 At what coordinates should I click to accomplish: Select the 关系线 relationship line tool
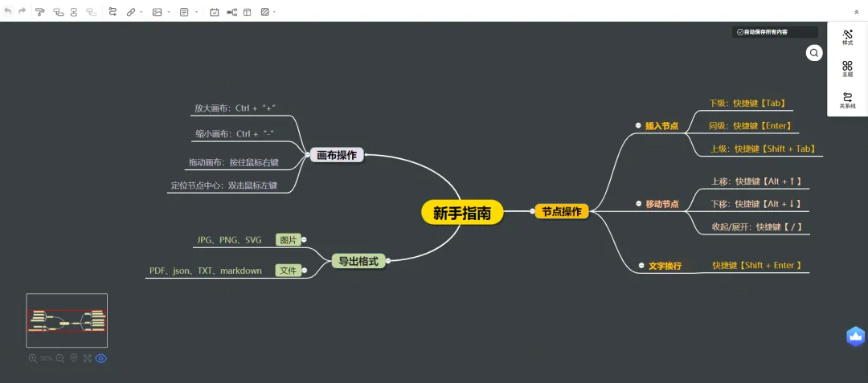click(x=848, y=100)
